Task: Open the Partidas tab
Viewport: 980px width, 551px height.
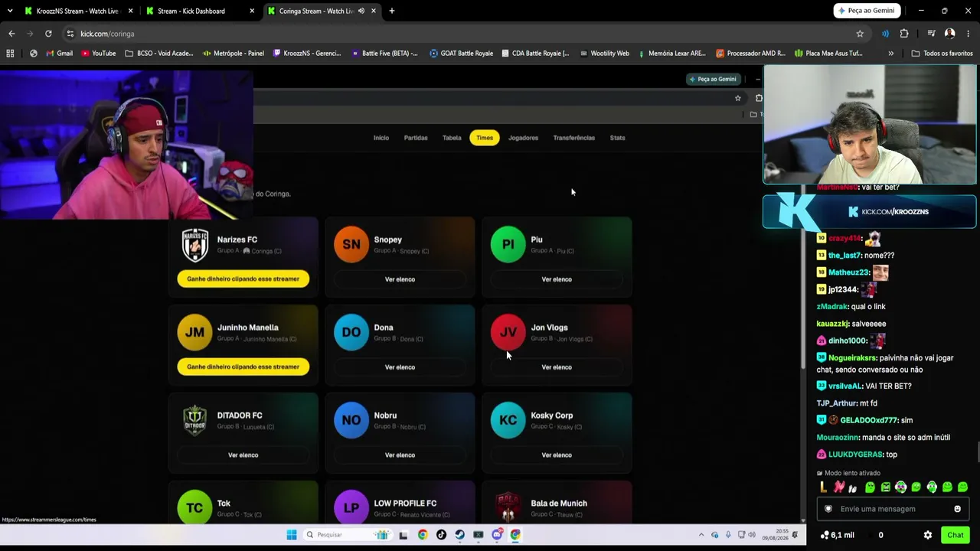Action: (x=416, y=138)
